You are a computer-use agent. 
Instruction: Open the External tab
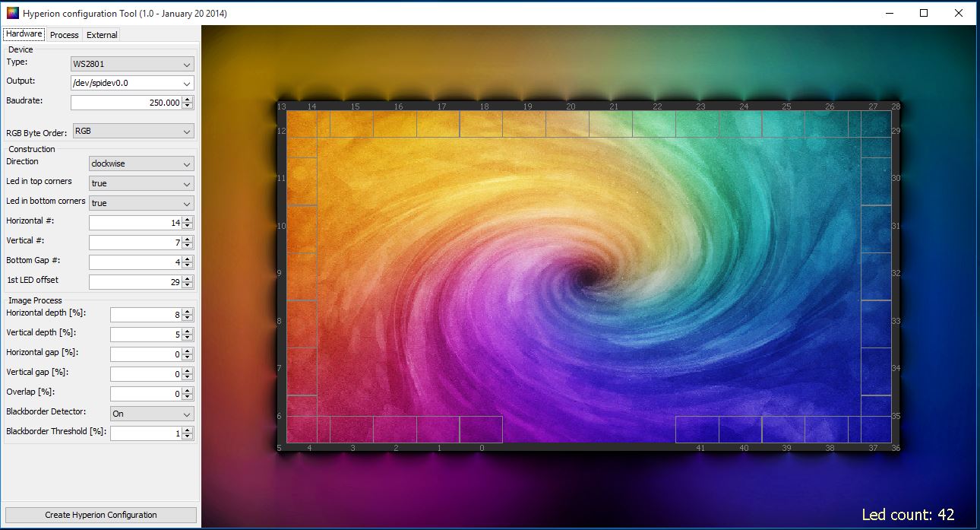[x=102, y=35]
